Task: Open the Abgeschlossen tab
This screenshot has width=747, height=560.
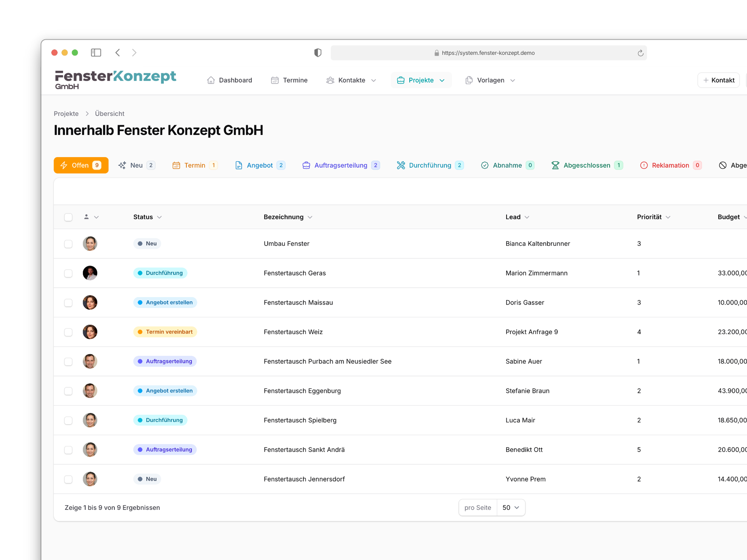Action: [x=587, y=165]
